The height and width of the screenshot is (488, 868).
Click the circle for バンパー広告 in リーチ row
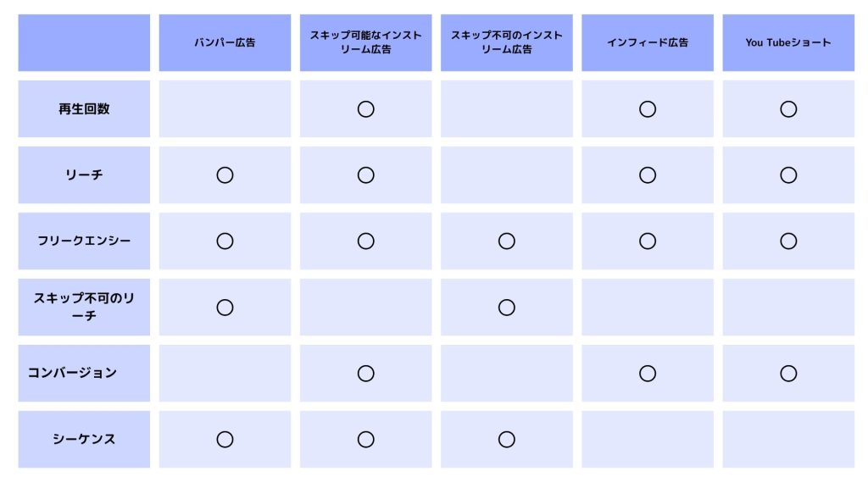click(225, 175)
